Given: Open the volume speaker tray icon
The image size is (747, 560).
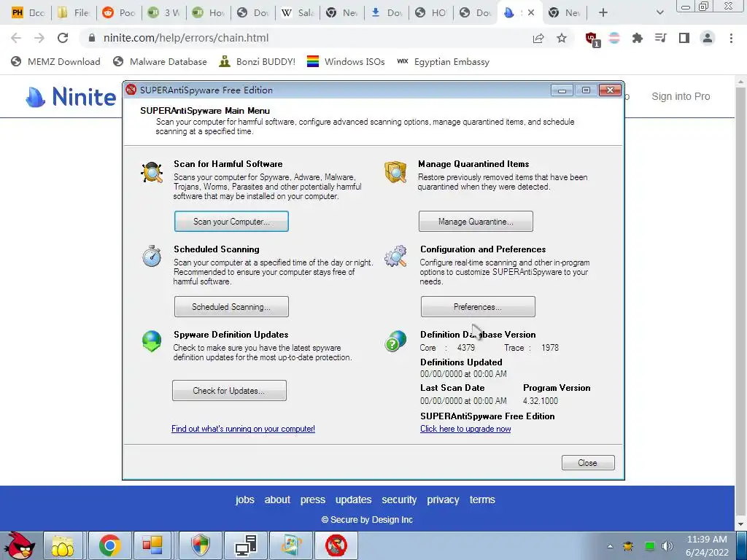Looking at the screenshot, I should [667, 546].
